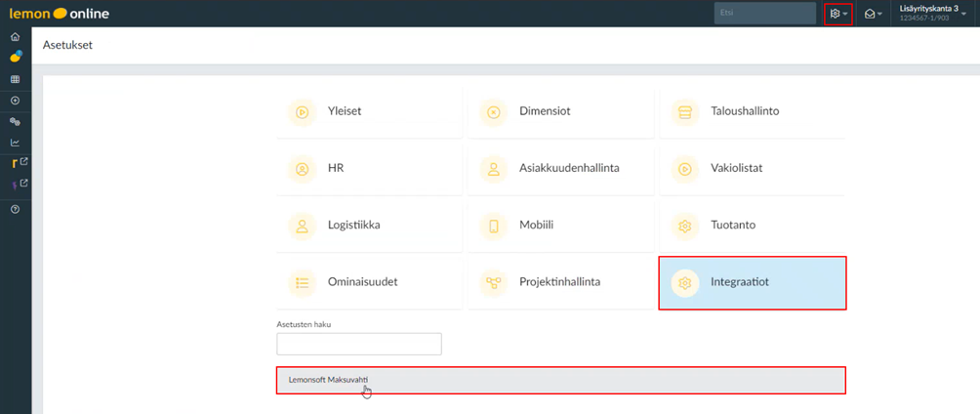The width and height of the screenshot is (980, 414).
Task: Click the plus circle icon in the sidebar
Action: 15,102
